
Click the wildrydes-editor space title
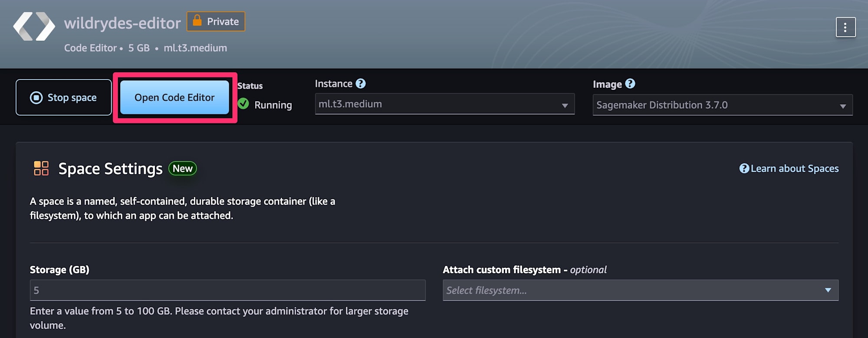(122, 23)
